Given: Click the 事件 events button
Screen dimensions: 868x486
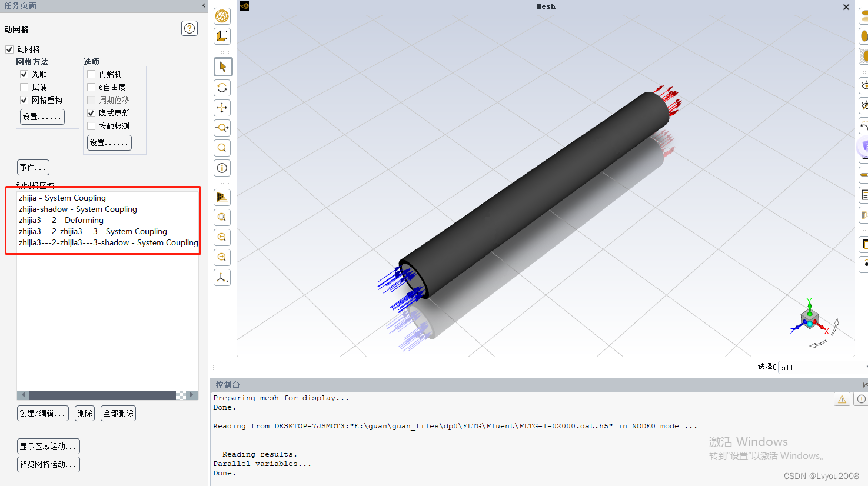Looking at the screenshot, I should click(33, 167).
